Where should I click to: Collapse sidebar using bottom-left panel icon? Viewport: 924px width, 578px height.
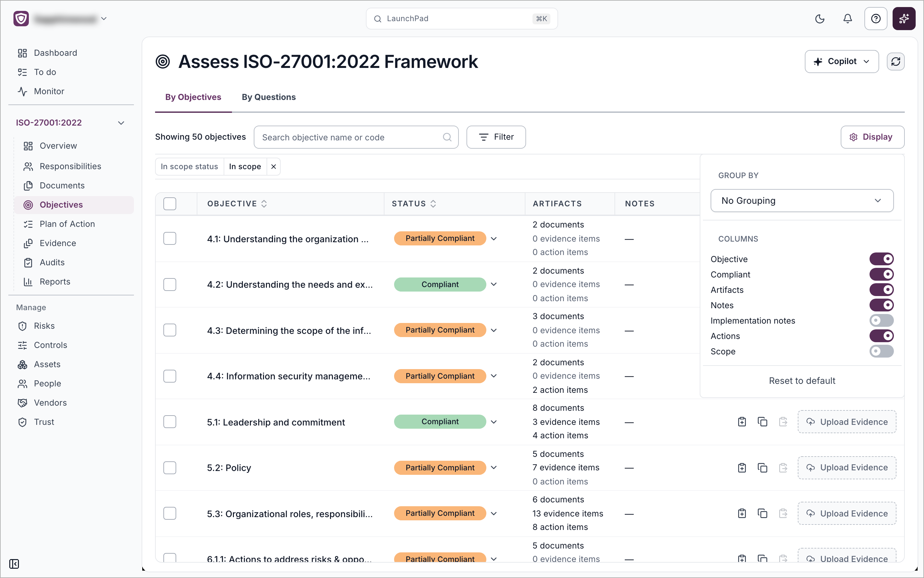pos(14,564)
